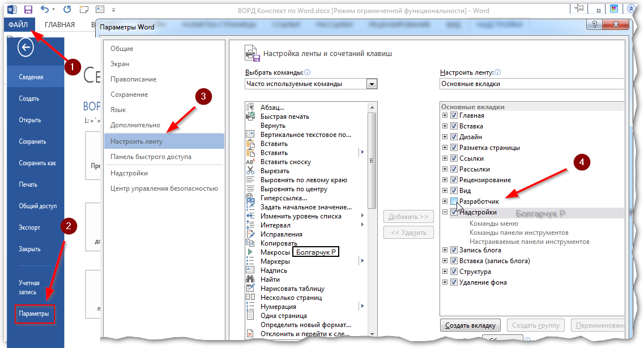Click the Создать группу button
This screenshot has width=644, height=348.
point(536,325)
